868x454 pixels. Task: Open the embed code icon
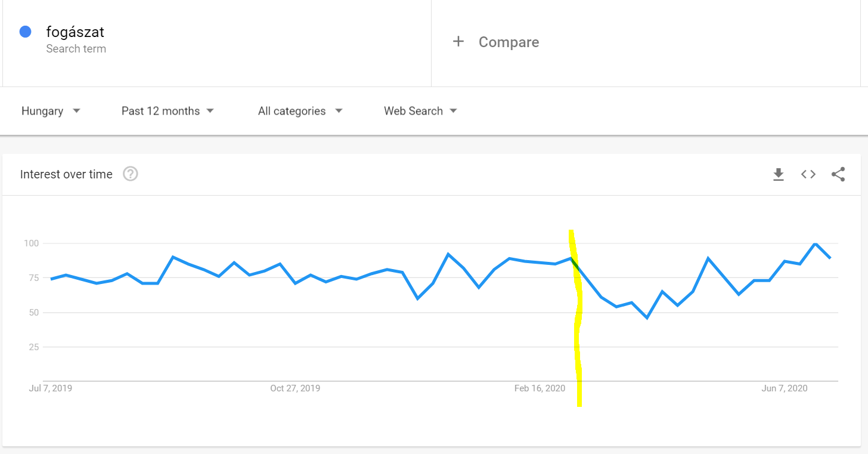[x=808, y=174]
